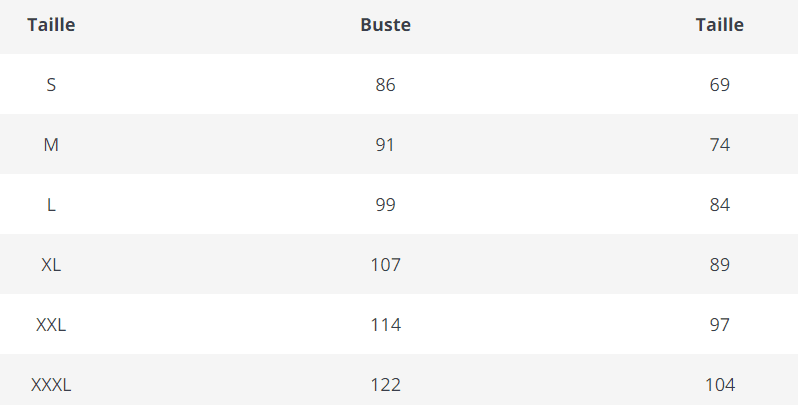Select the S size cell
Image resolution: width=798 pixels, height=405 pixels.
point(51,85)
